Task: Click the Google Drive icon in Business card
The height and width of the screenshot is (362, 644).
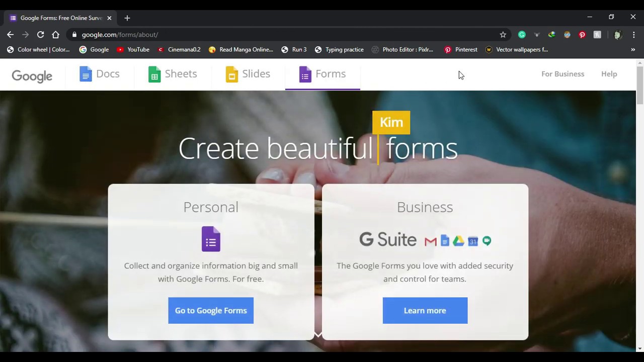Action: click(x=458, y=241)
